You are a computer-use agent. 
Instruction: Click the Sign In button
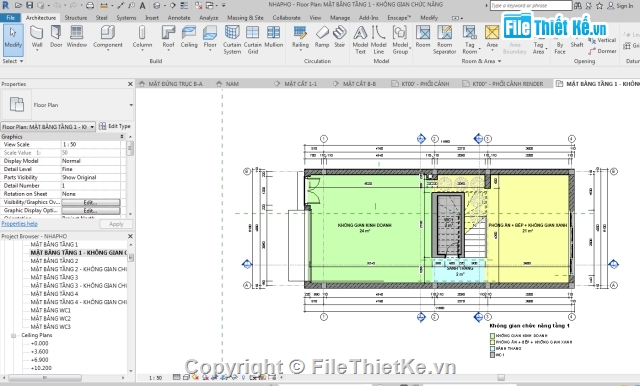click(x=620, y=6)
